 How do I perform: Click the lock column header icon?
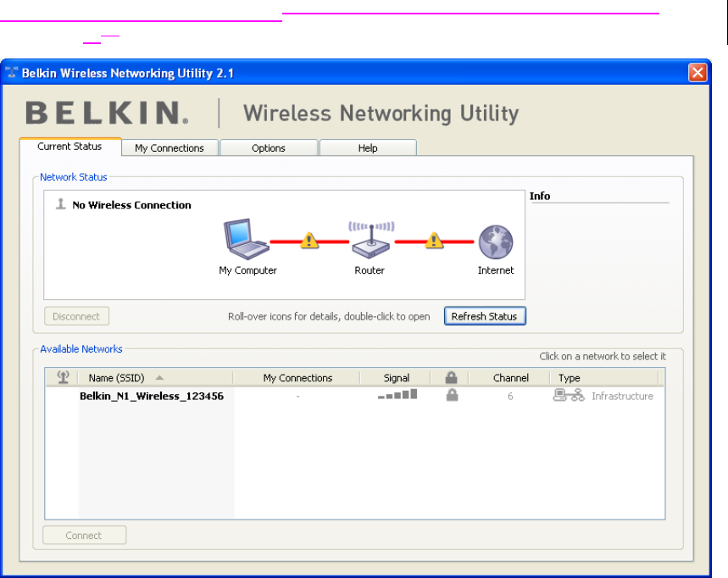pyautogui.click(x=451, y=377)
